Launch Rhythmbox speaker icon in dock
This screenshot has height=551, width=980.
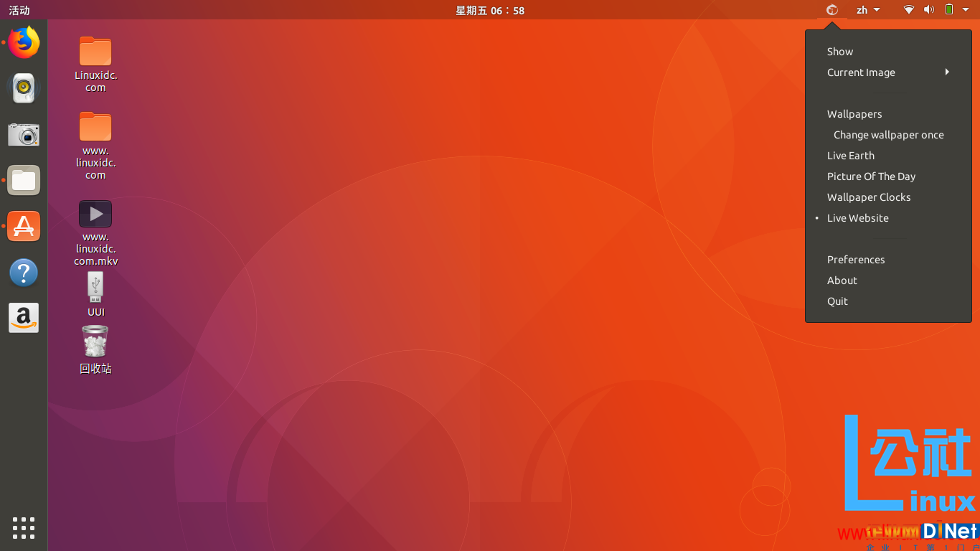tap(24, 88)
